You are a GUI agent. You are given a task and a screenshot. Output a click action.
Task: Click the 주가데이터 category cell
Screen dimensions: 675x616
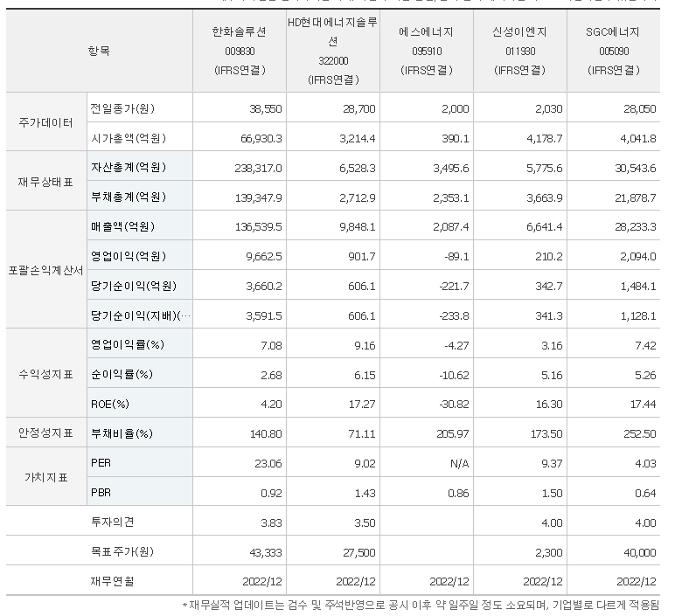(x=45, y=123)
